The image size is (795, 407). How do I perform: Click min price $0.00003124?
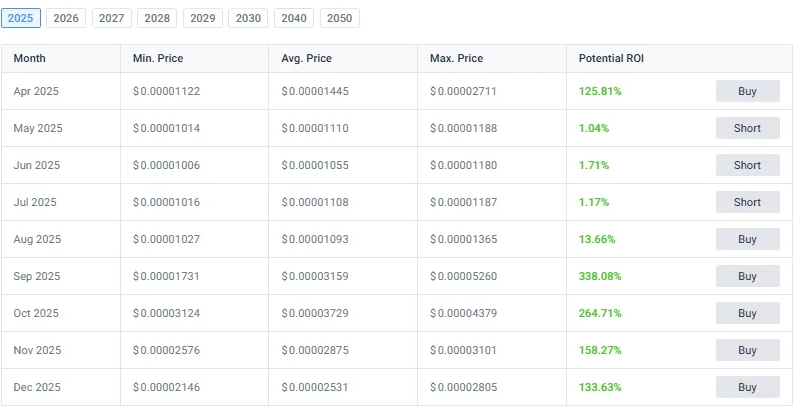click(x=166, y=313)
